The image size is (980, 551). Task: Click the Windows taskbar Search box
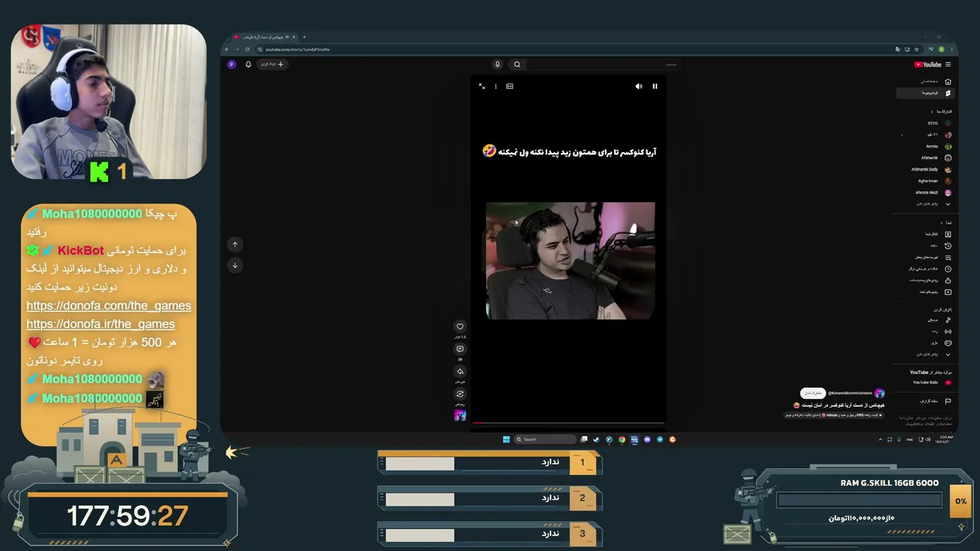tap(545, 439)
